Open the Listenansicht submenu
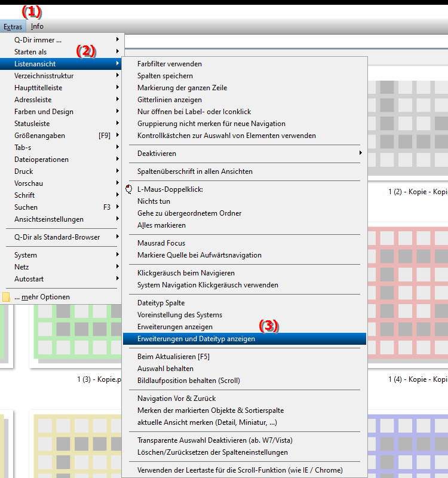This screenshot has width=448, height=478. tap(61, 64)
